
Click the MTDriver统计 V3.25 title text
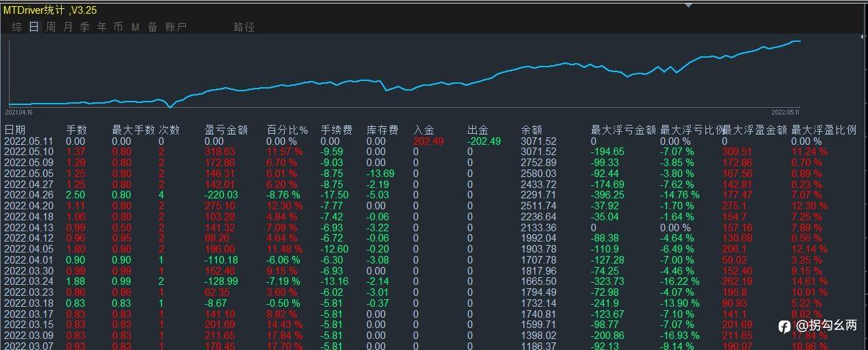click(x=50, y=11)
